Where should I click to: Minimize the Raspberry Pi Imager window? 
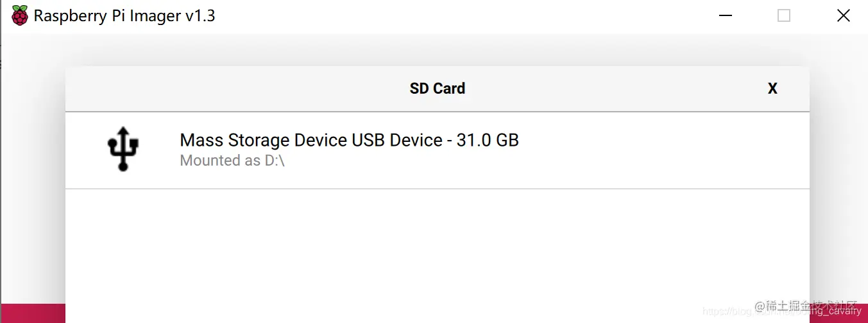(725, 16)
